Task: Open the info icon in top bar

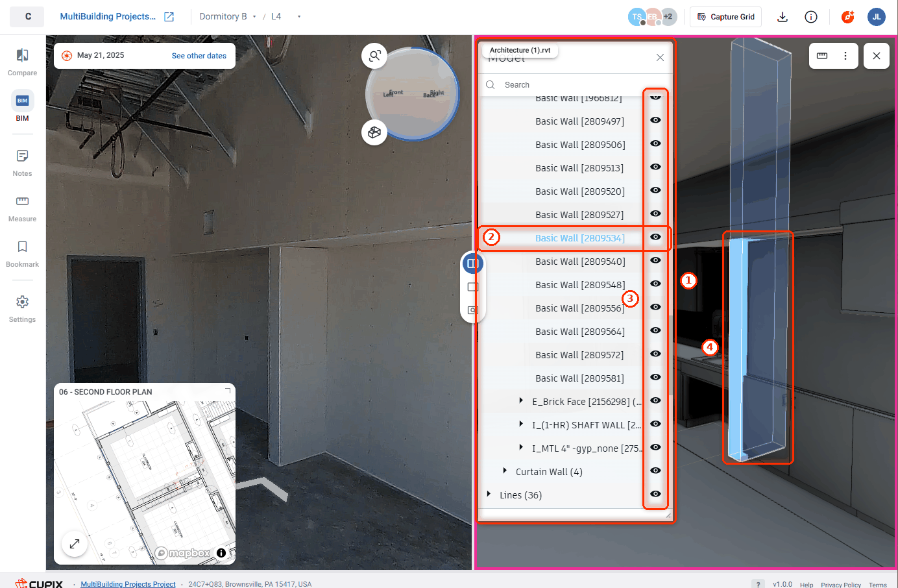Action: click(x=811, y=17)
